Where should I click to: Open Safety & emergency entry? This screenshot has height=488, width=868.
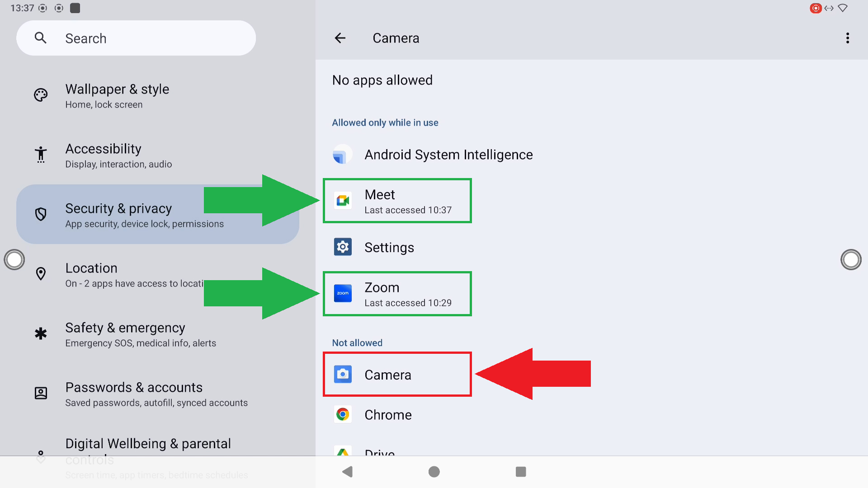[140, 334]
